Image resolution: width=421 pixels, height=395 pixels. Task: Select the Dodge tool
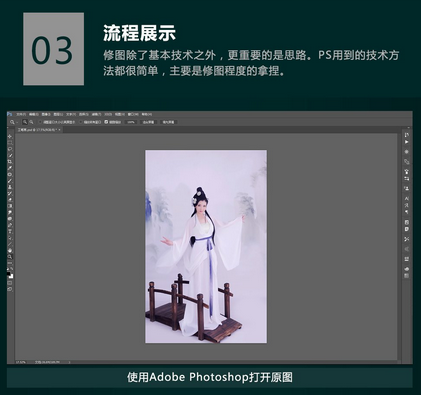[x=10, y=218]
